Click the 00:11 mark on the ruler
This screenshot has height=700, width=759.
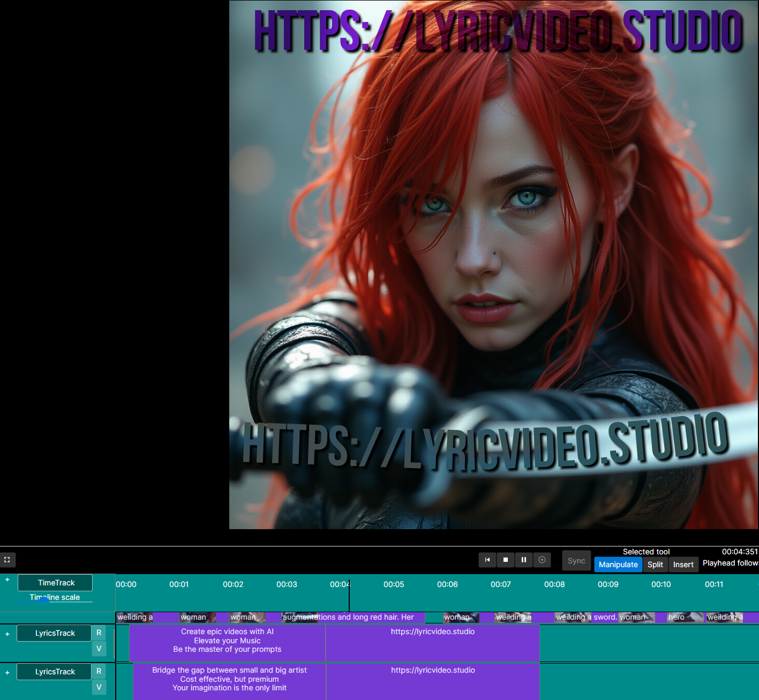(x=714, y=584)
